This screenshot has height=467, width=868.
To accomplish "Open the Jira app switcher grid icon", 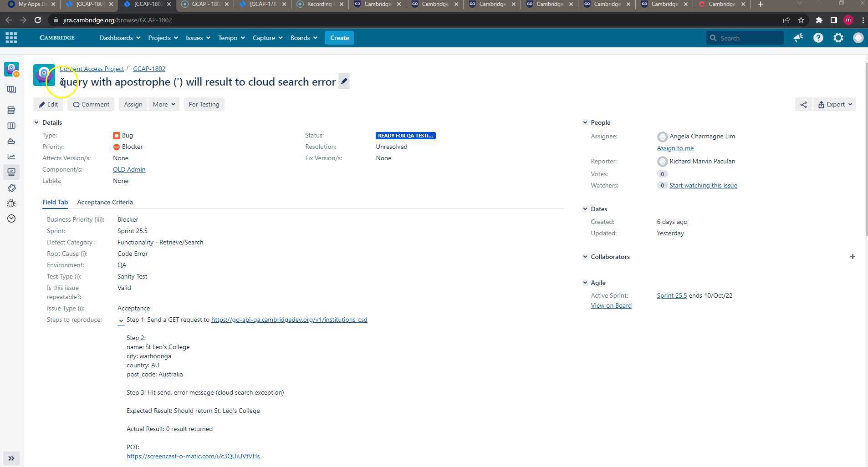I will point(11,38).
